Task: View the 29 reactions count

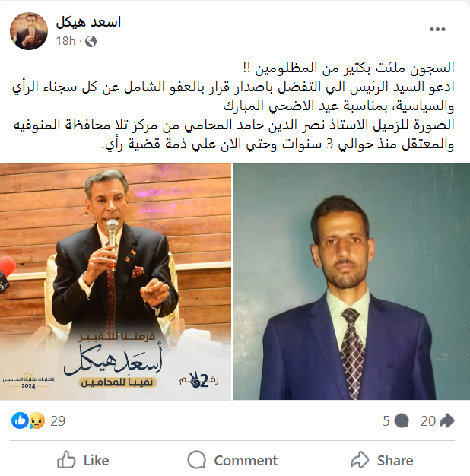Action: pos(58,421)
